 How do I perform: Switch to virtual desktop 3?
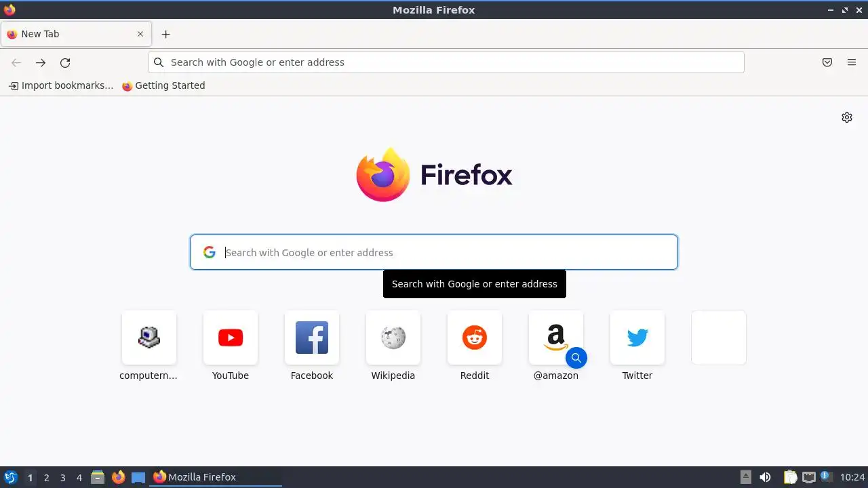click(62, 478)
